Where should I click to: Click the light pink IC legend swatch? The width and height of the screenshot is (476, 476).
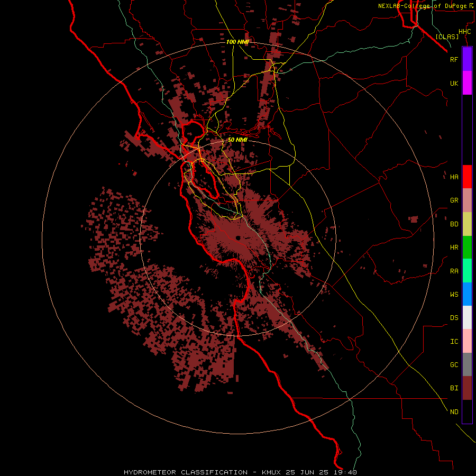(x=467, y=341)
